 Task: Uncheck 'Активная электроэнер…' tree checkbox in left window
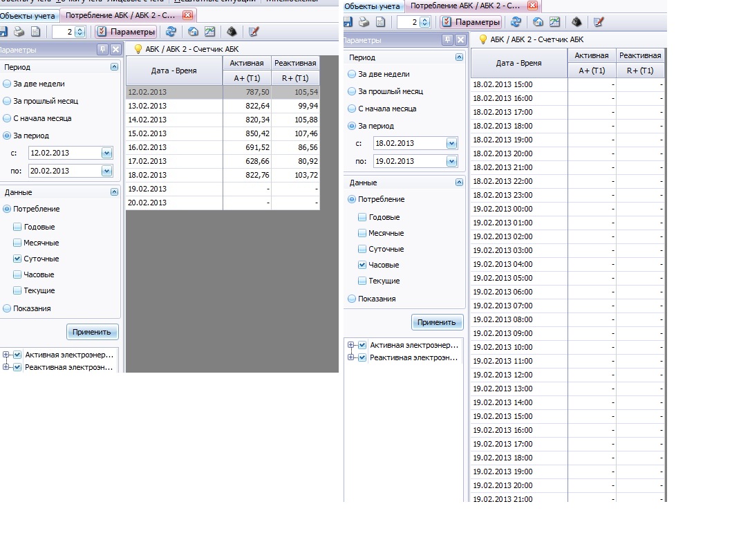(x=18, y=355)
